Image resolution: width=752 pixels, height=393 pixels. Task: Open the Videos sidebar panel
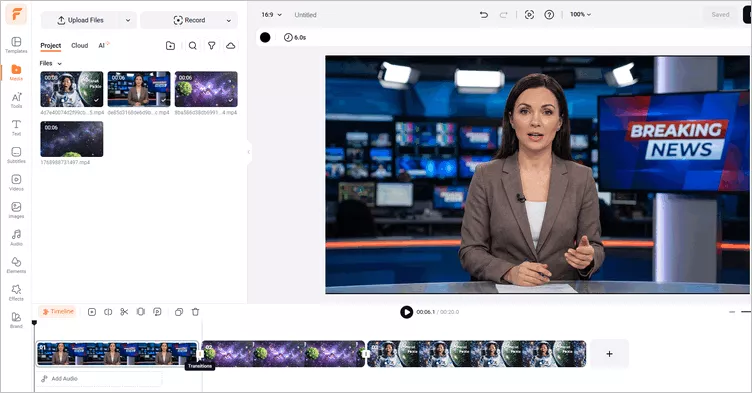(x=16, y=182)
